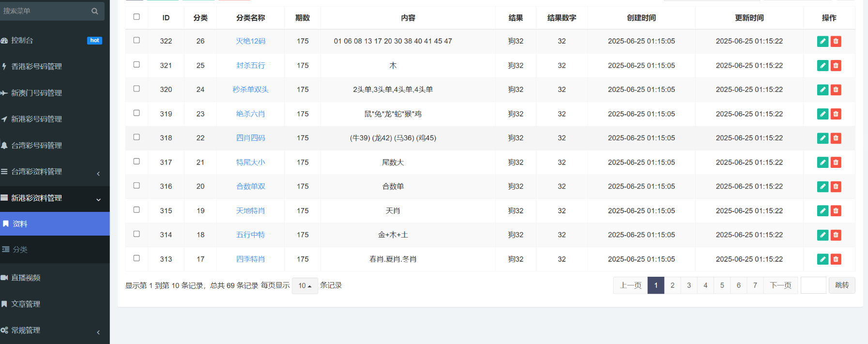Click the page number jump input box
Image resolution: width=868 pixels, height=344 pixels.
[813, 285]
